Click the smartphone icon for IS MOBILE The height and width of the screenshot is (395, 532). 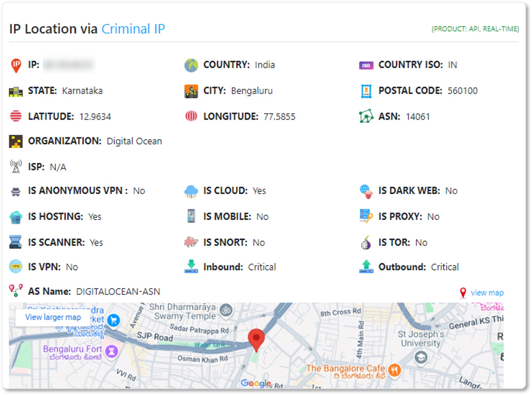191,216
